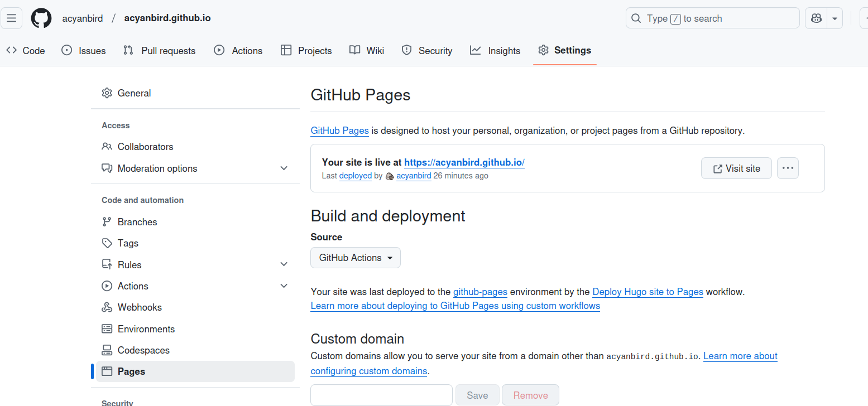Open the GitHub Actions source dropdown
The width and height of the screenshot is (868, 406).
(356, 258)
